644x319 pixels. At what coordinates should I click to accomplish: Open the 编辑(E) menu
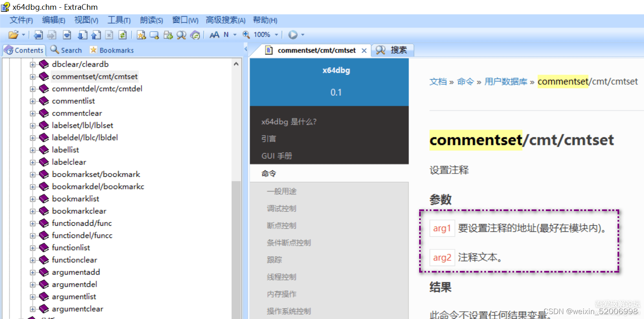coord(53,20)
